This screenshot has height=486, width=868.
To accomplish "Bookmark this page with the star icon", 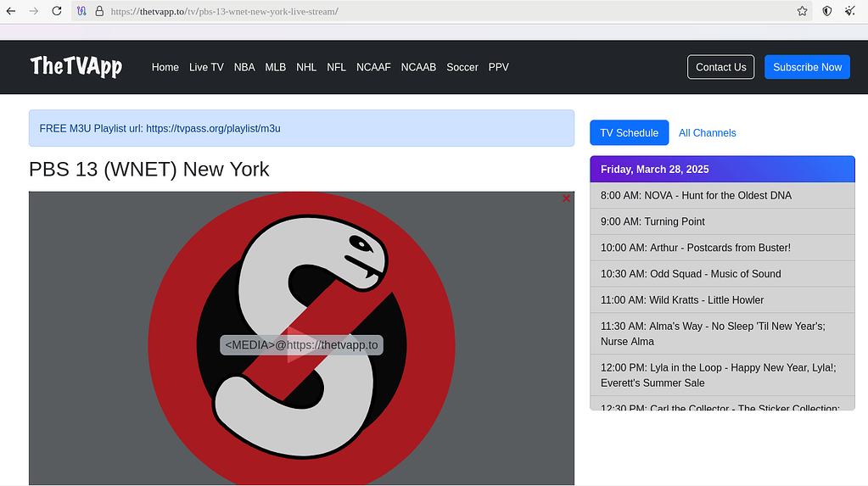I will (x=802, y=11).
